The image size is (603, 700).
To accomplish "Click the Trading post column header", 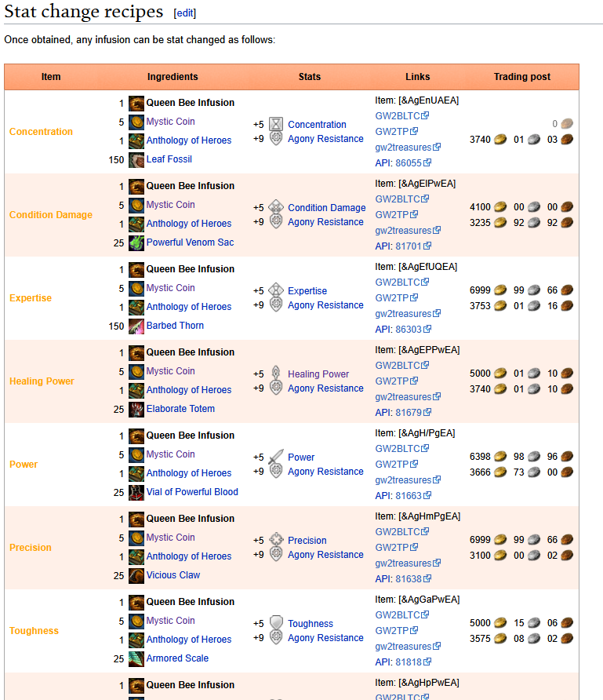I will tap(521, 77).
